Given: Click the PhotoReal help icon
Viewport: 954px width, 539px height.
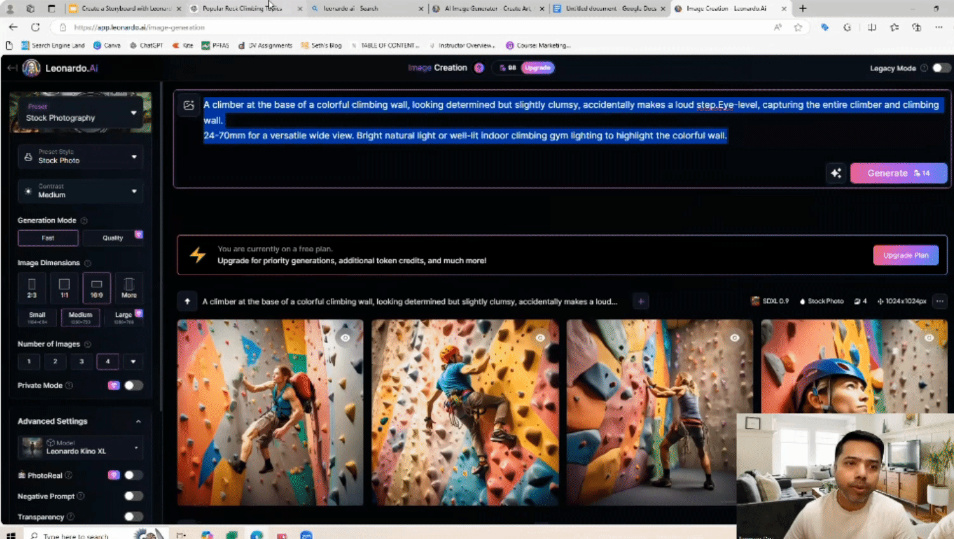Looking at the screenshot, I should pos(68,475).
